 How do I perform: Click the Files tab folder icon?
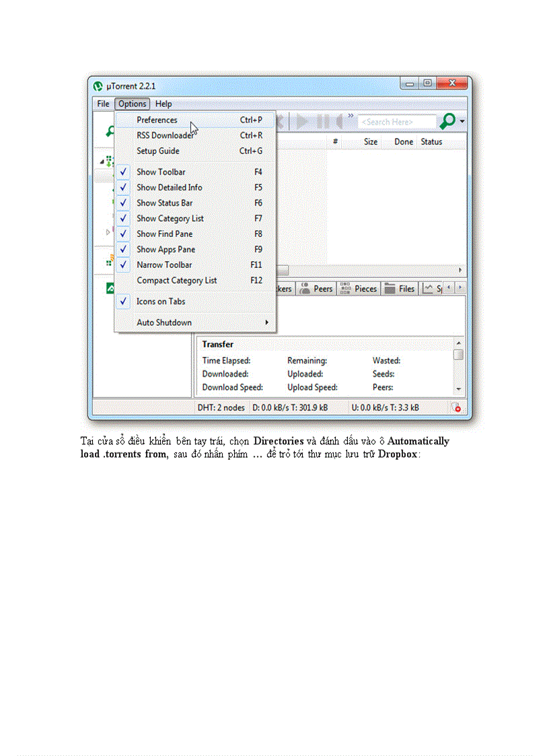pyautogui.click(x=389, y=289)
